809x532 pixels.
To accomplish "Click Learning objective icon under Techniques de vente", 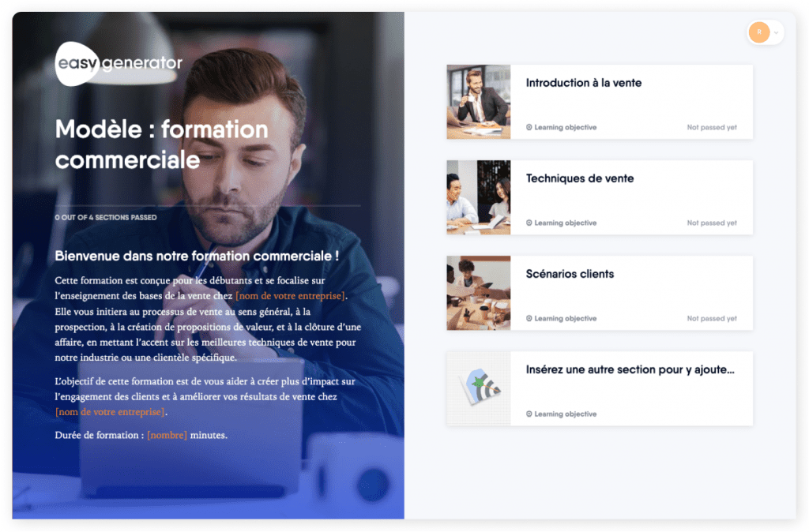I will (529, 223).
